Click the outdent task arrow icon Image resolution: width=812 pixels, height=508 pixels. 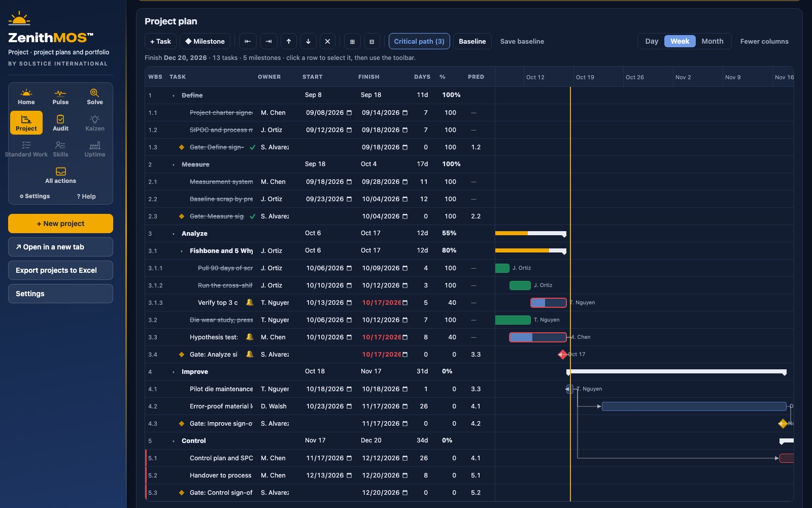[x=248, y=42]
